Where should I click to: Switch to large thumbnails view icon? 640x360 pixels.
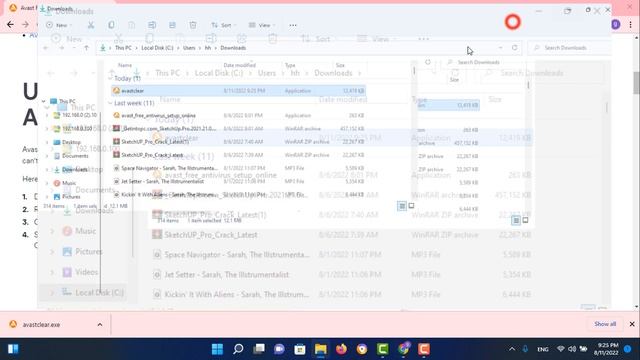pyautogui.click(x=411, y=206)
